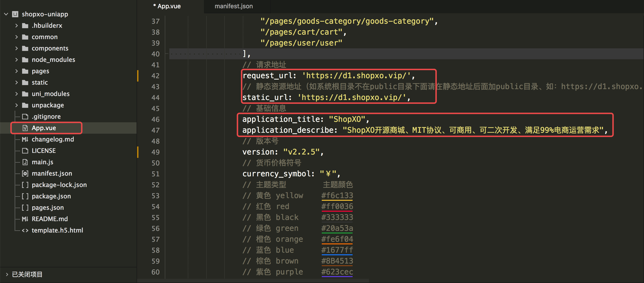Expand the components folder chevron
Image resolution: width=644 pixels, height=283 pixels.
coord(17,48)
